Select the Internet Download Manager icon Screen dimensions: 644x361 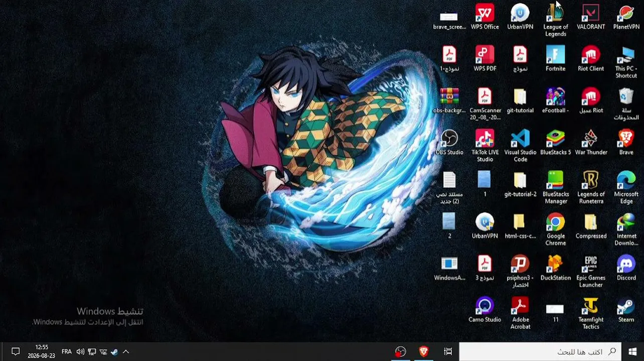click(626, 230)
